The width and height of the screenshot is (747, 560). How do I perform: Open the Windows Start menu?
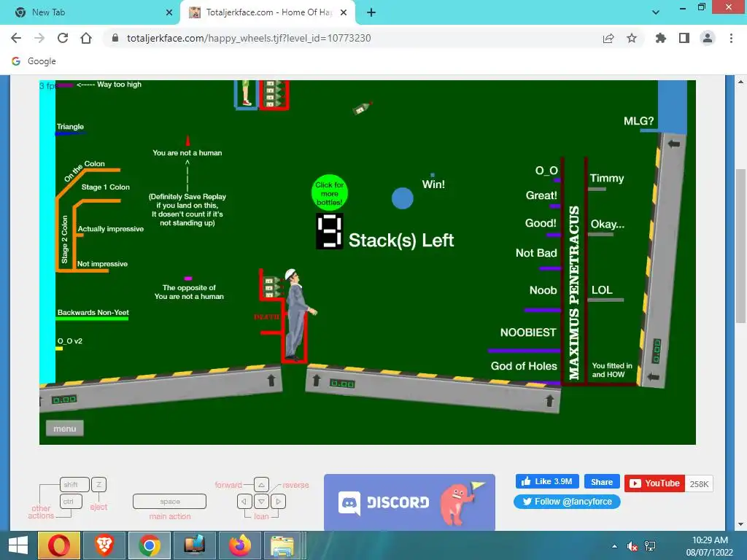click(x=18, y=545)
